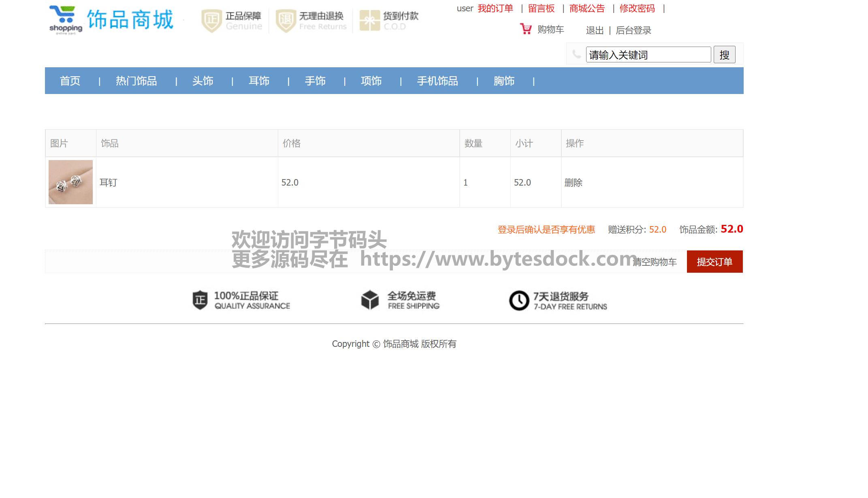Image resolution: width=868 pixels, height=498 pixels.
Task: Open the 我的订单 link
Action: point(495,9)
